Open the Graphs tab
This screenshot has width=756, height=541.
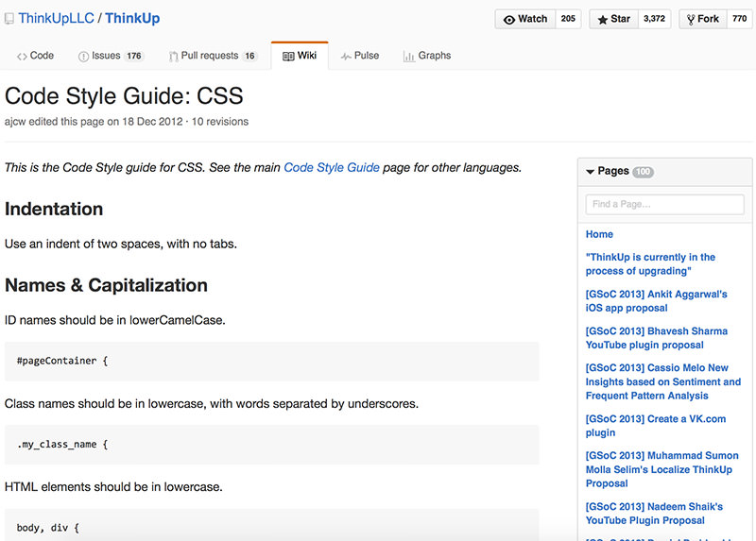tap(427, 56)
